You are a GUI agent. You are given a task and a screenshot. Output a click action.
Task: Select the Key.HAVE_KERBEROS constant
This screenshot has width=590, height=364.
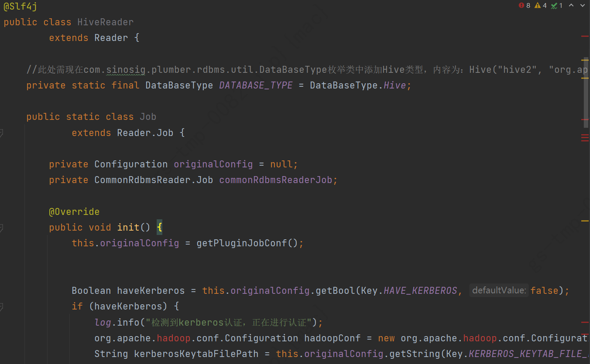420,290
